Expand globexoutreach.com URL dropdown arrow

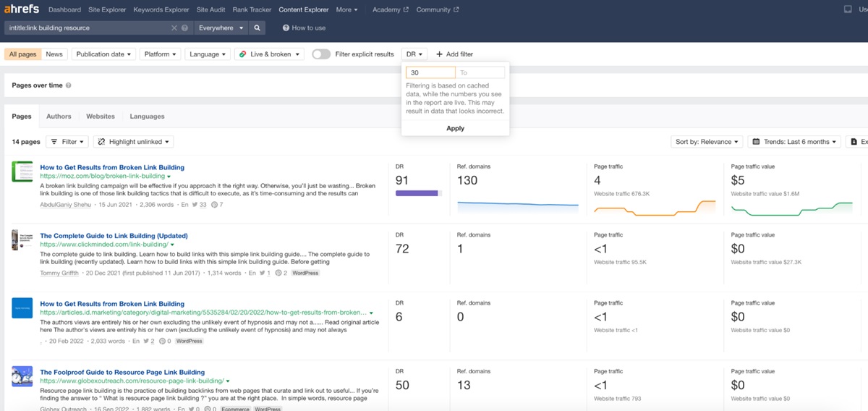click(228, 381)
